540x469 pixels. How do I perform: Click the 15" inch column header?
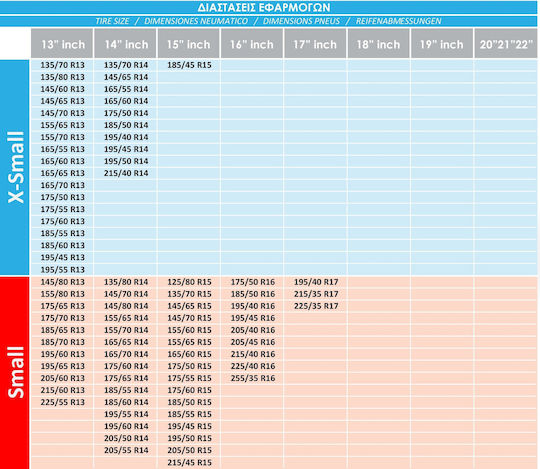pyautogui.click(x=189, y=43)
